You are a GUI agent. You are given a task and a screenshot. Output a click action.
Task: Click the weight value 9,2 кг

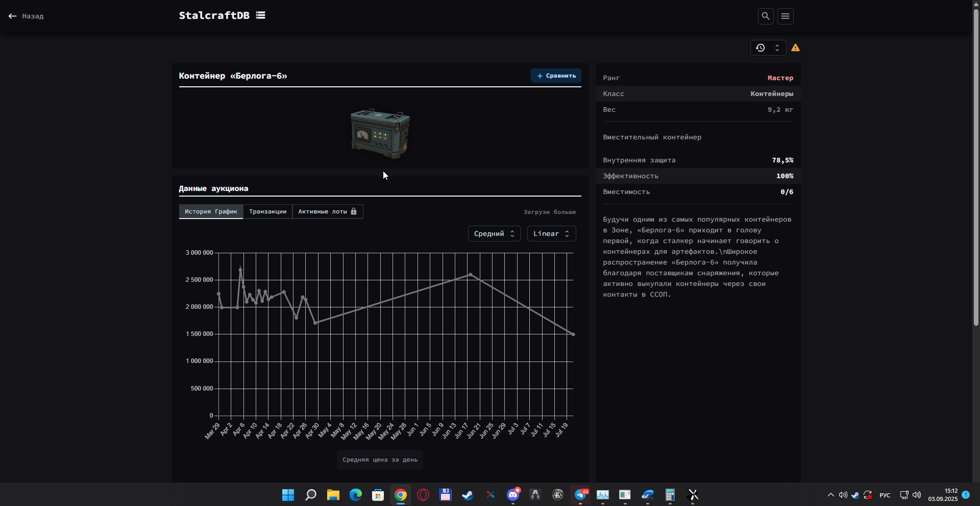tap(780, 109)
